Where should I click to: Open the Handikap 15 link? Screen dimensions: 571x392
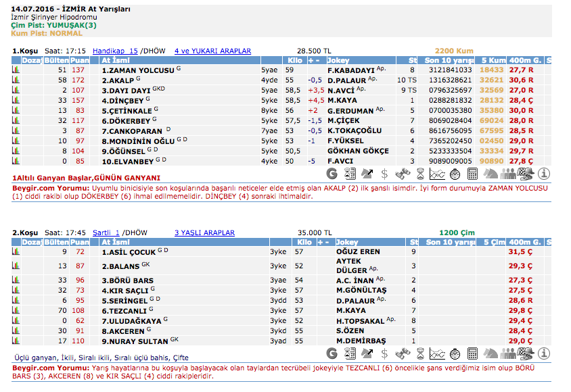pos(115,51)
